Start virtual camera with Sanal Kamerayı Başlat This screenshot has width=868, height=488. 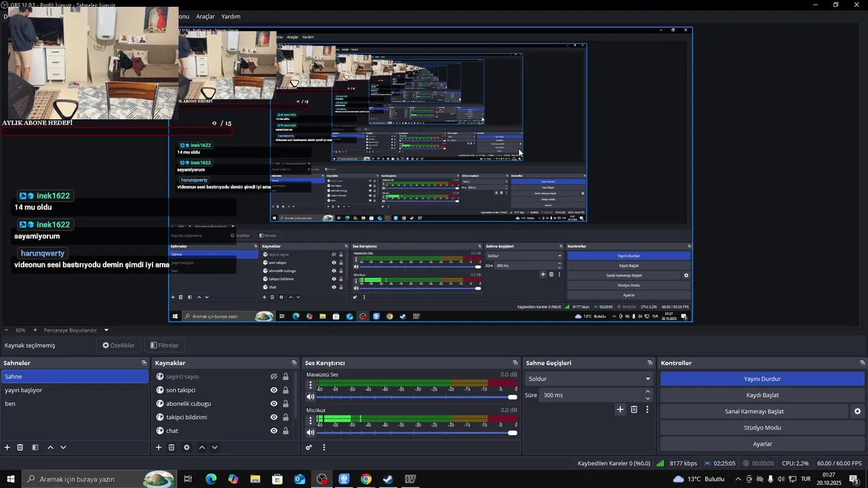754,411
